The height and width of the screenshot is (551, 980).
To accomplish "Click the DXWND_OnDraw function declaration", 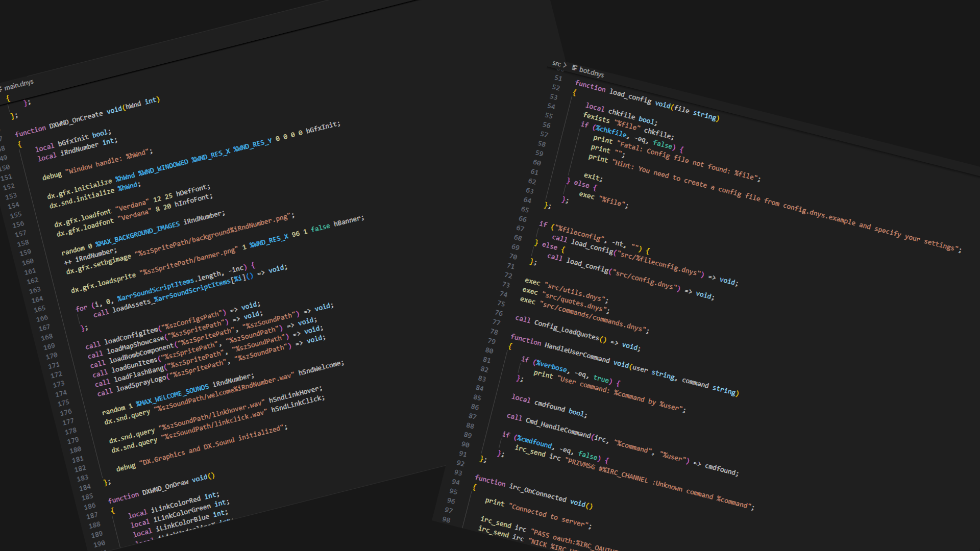I will (x=166, y=487).
